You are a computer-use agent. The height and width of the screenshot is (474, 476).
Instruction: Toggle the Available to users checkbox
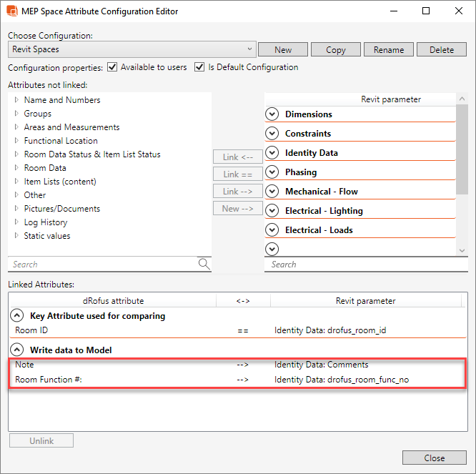click(112, 68)
